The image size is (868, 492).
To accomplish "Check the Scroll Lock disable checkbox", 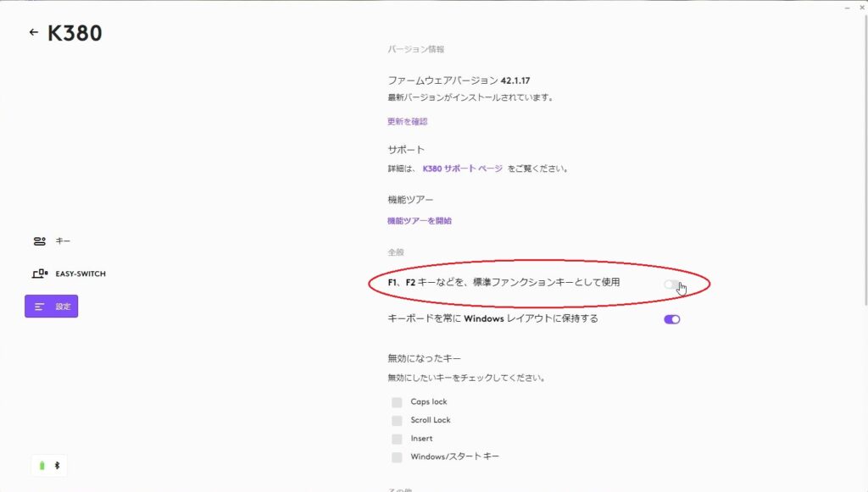I will pos(397,421).
